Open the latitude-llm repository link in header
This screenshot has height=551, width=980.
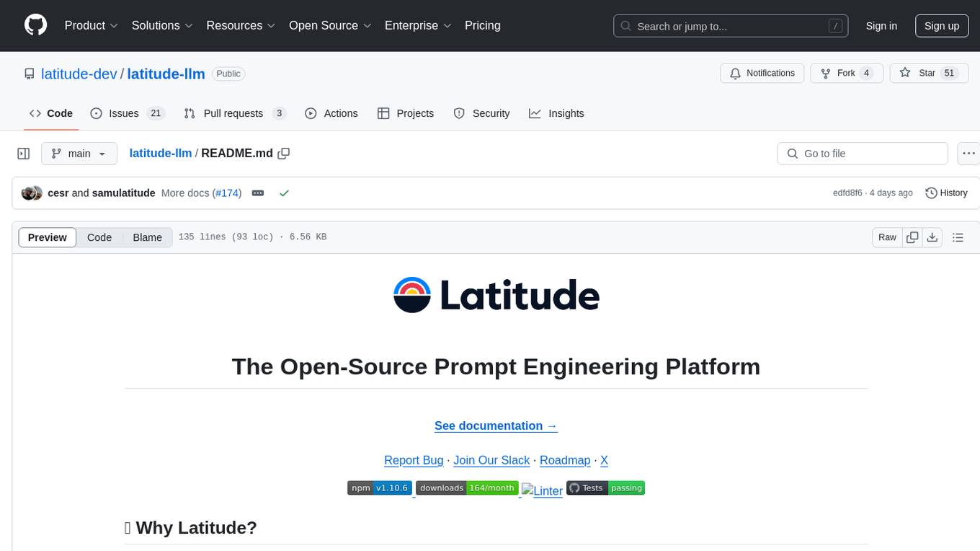(x=166, y=74)
